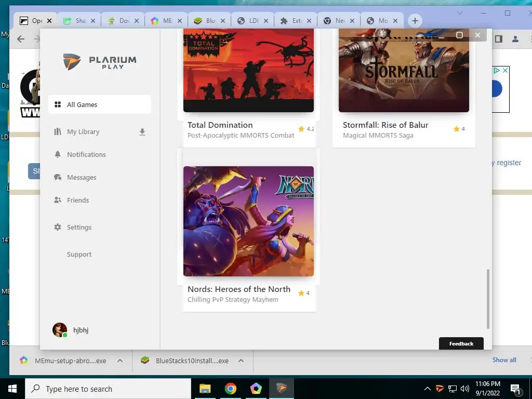The image size is (532, 399).
Task: Open the Support page
Action: pyautogui.click(x=79, y=254)
